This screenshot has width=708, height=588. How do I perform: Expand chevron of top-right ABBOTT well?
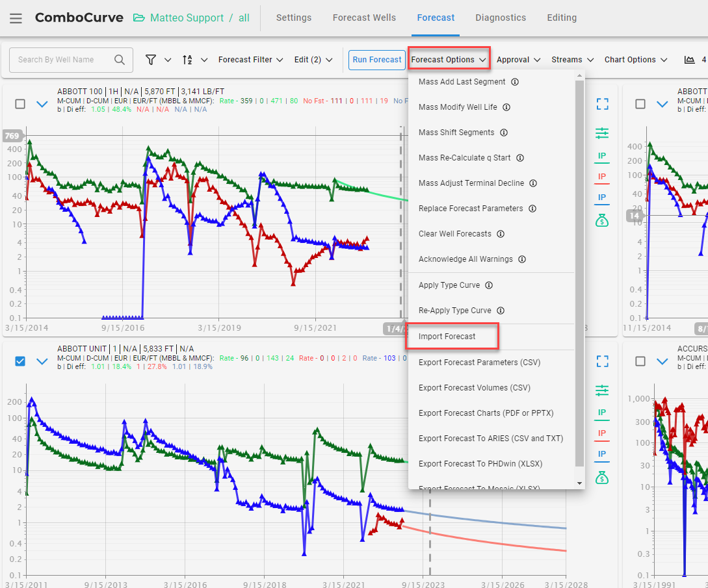[x=662, y=104]
